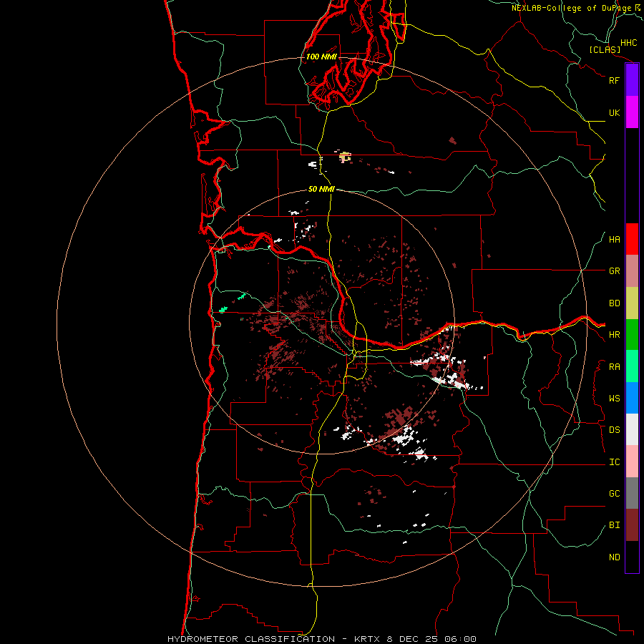This screenshot has width=644, height=644.
Task: Click the [CLAS] units label
Action: [605, 50]
